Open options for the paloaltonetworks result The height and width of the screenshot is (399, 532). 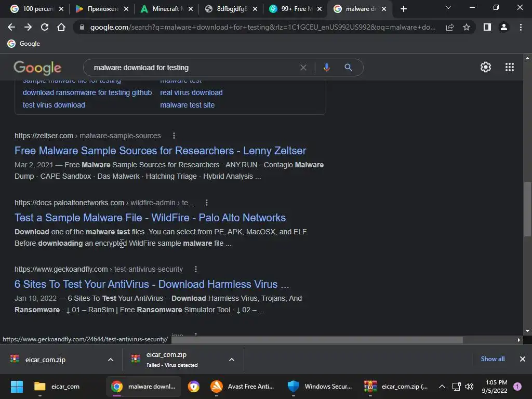pyautogui.click(x=207, y=203)
